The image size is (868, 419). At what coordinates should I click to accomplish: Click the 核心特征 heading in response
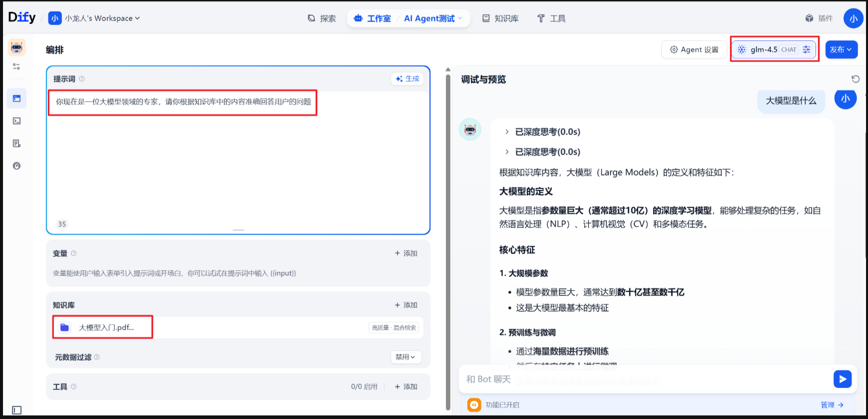click(517, 250)
